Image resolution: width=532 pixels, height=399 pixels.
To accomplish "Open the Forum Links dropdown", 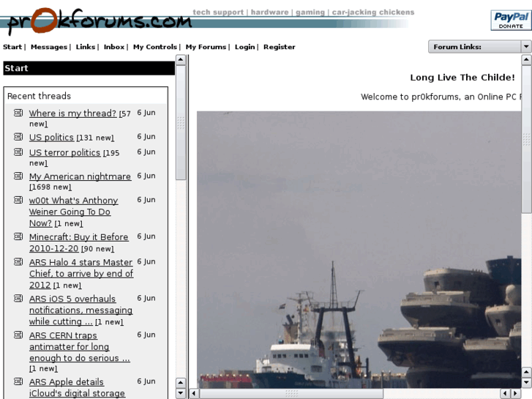I will point(479,47).
